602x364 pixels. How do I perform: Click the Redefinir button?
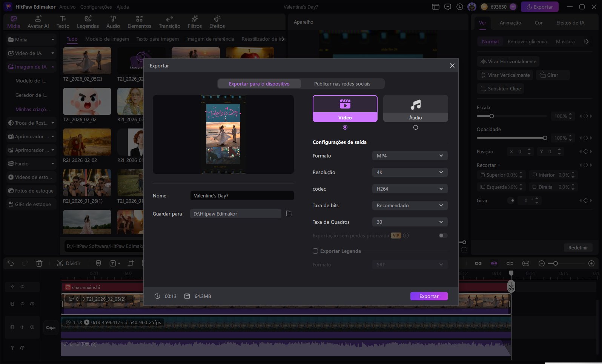[x=578, y=248]
